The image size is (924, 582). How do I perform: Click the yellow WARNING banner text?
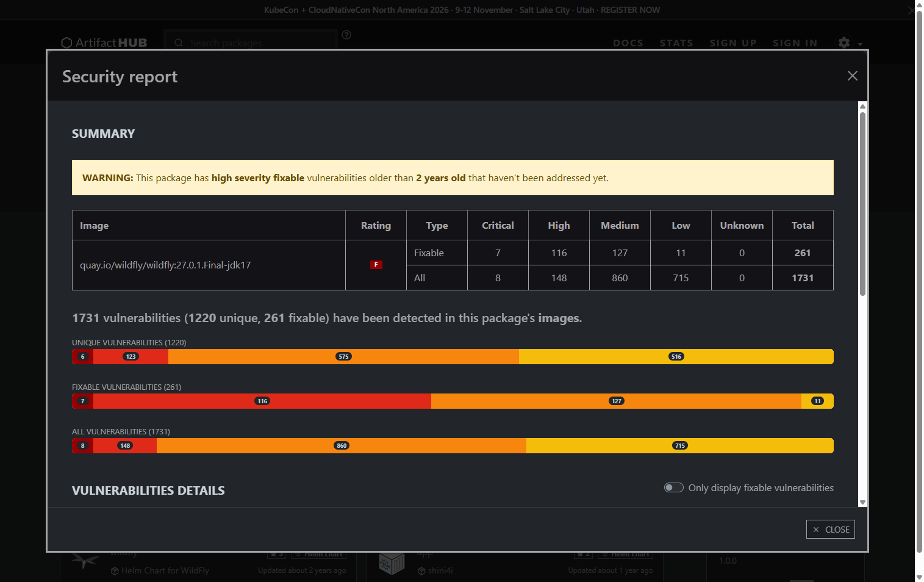click(x=345, y=178)
